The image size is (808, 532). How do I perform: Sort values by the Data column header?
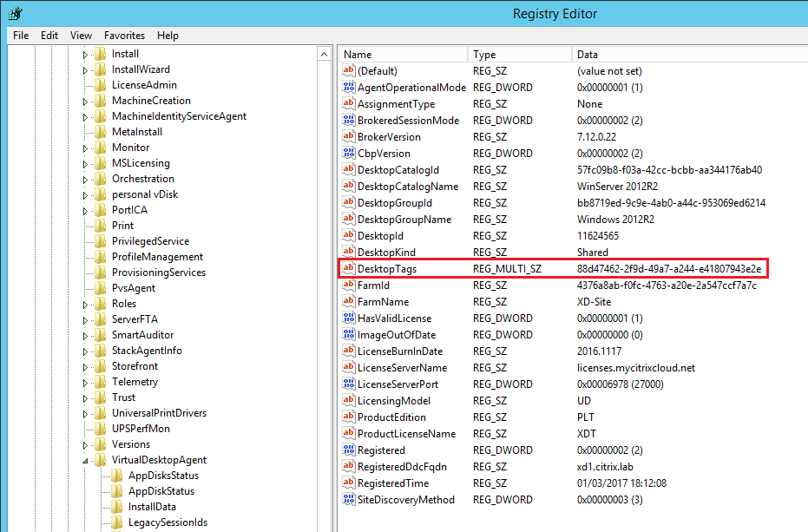[689, 55]
